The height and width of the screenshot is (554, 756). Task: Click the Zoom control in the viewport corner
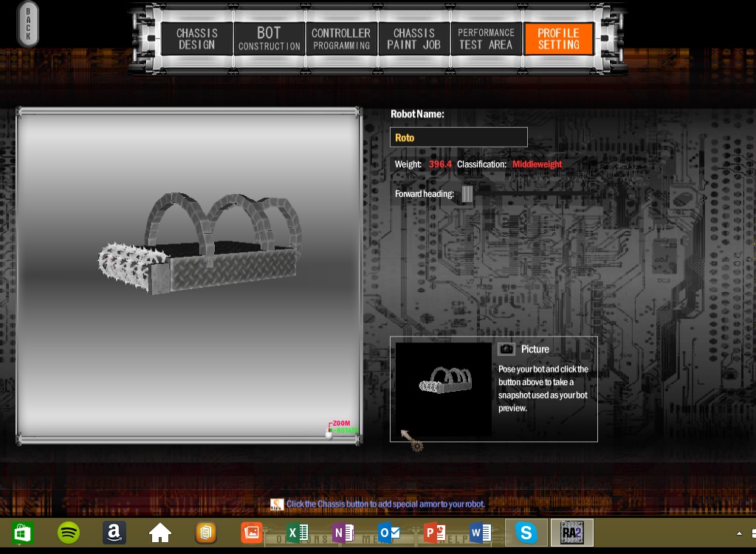point(341,423)
